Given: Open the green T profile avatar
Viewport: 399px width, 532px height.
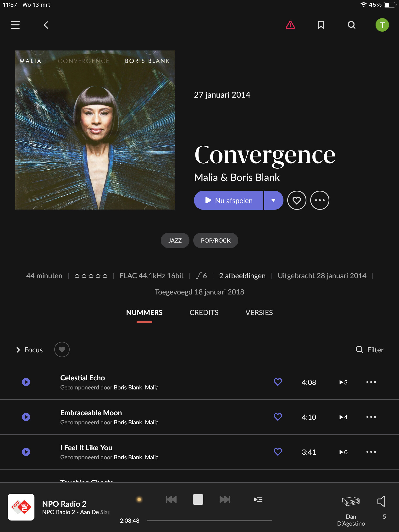Looking at the screenshot, I should [382, 25].
